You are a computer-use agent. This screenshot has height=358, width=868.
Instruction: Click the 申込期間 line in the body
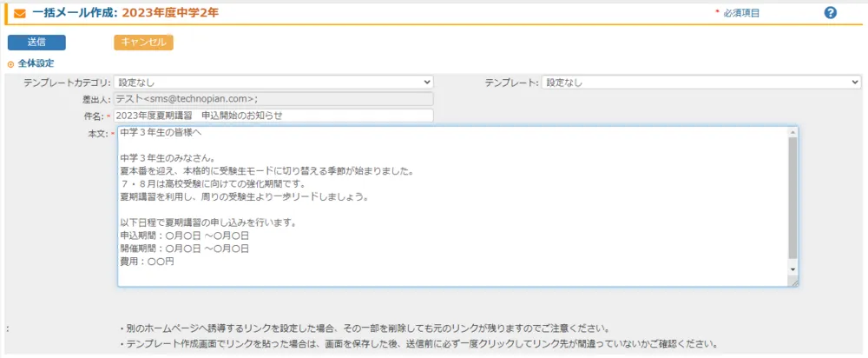[x=184, y=236]
